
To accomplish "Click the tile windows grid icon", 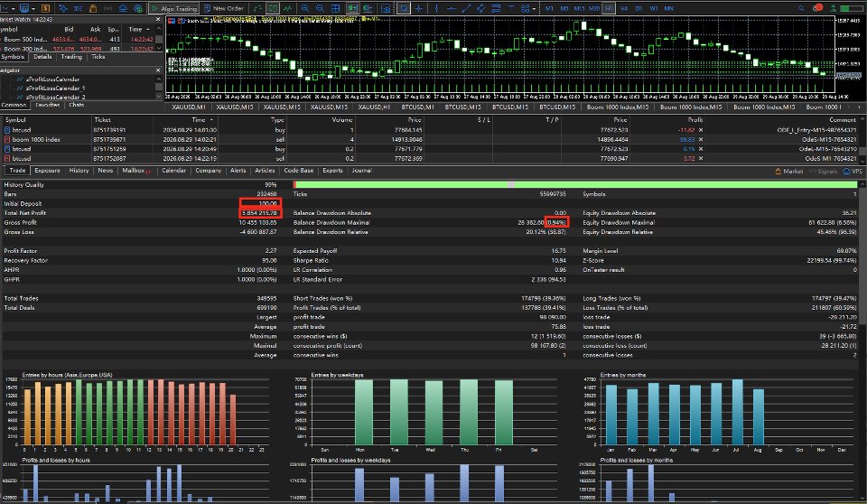I will tap(335, 8).
